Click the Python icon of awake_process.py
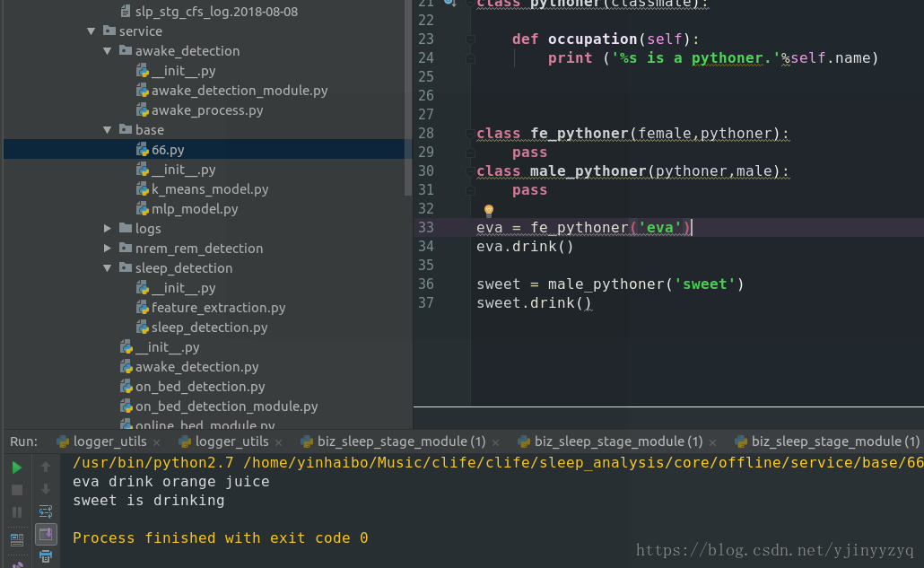924x568 pixels. (x=142, y=110)
